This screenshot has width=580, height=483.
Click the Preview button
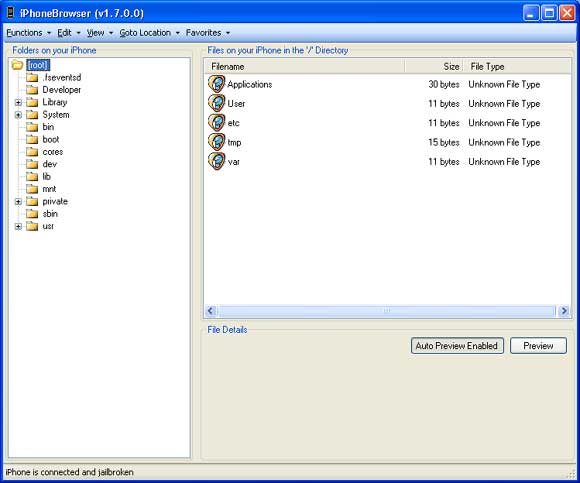[x=538, y=346]
